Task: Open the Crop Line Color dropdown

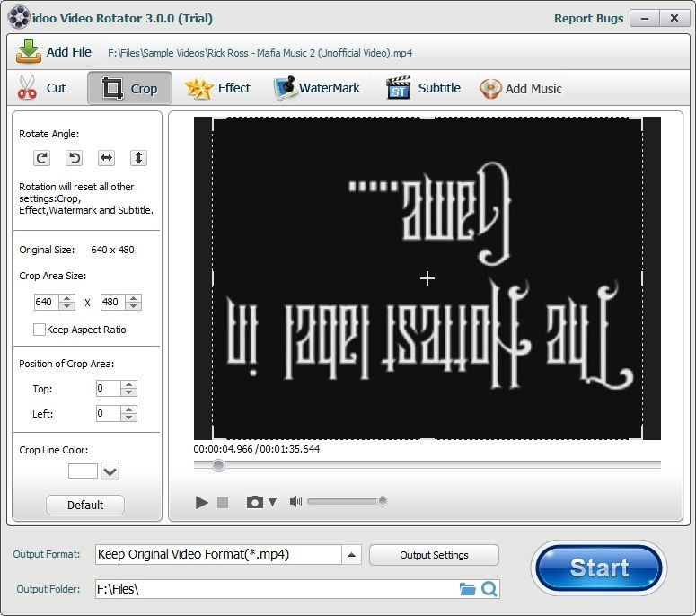Action: pyautogui.click(x=110, y=471)
